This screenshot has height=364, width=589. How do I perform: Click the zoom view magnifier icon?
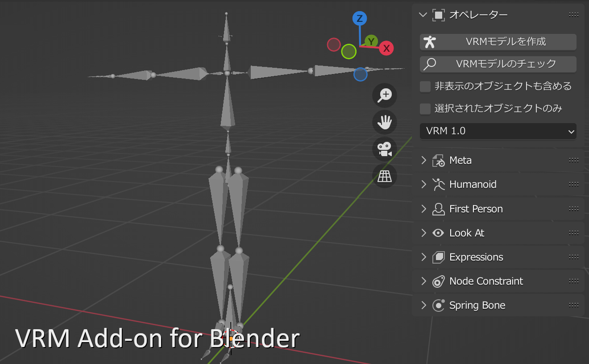point(385,95)
